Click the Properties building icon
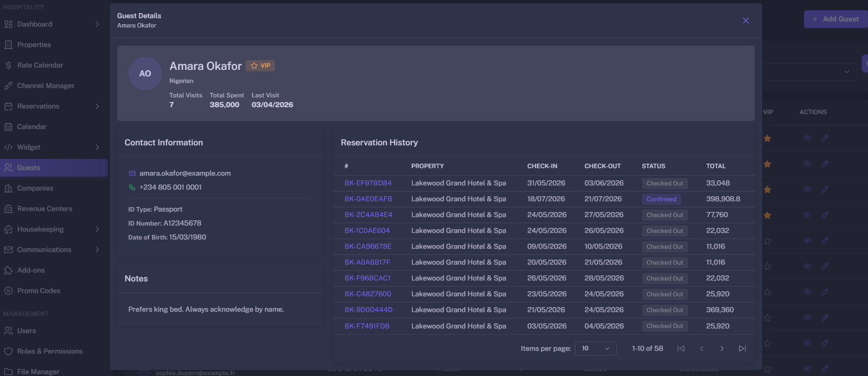The image size is (868, 376). coord(8,45)
